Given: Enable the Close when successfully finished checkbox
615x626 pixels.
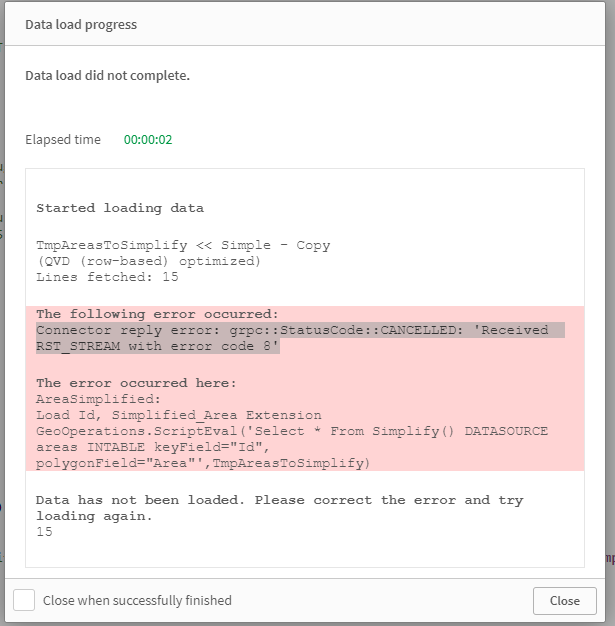Looking at the screenshot, I should tap(25, 601).
